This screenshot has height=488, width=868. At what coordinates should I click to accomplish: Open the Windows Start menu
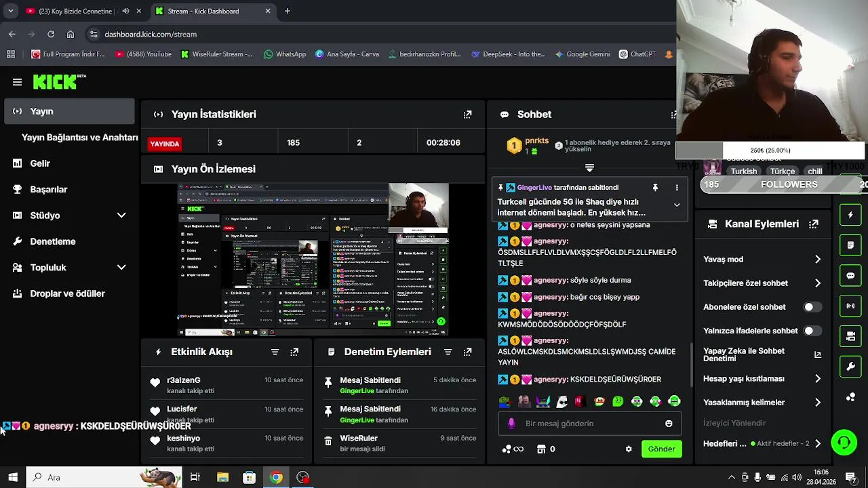(13, 477)
